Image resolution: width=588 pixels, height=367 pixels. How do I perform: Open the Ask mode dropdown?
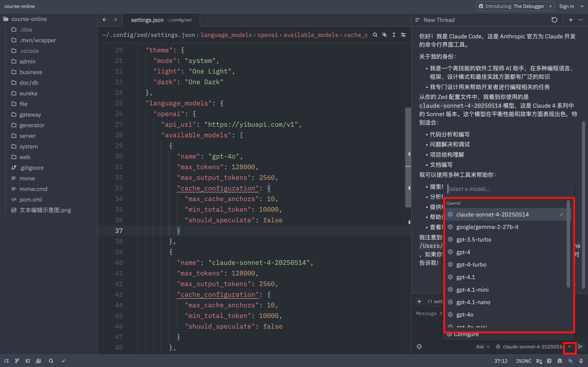pos(483,347)
